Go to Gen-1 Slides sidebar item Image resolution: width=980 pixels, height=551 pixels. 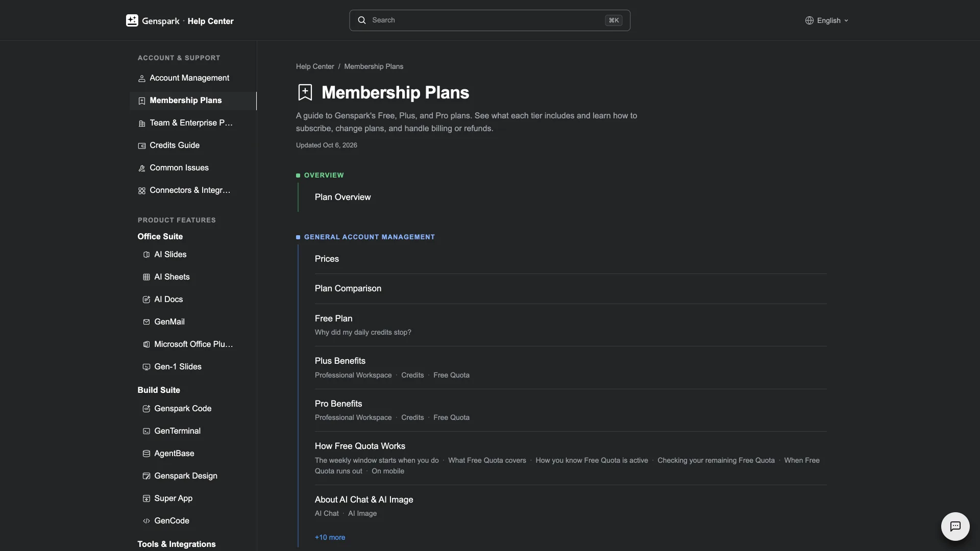click(x=178, y=367)
